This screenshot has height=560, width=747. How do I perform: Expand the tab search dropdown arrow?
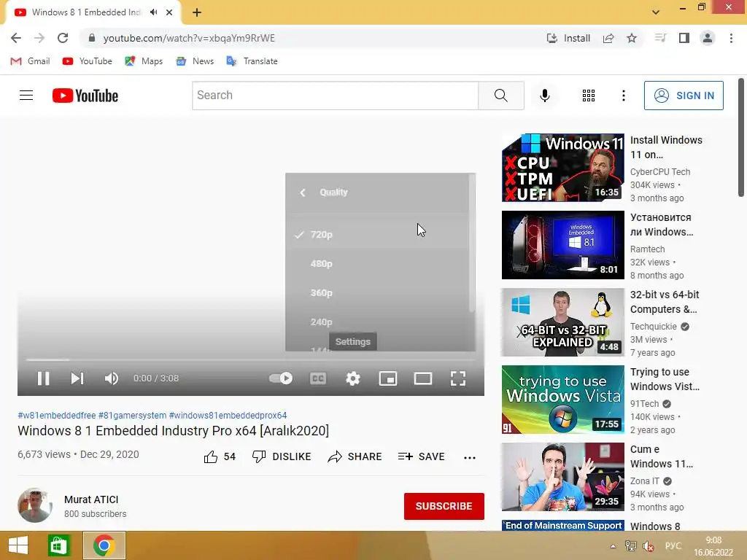click(x=656, y=12)
